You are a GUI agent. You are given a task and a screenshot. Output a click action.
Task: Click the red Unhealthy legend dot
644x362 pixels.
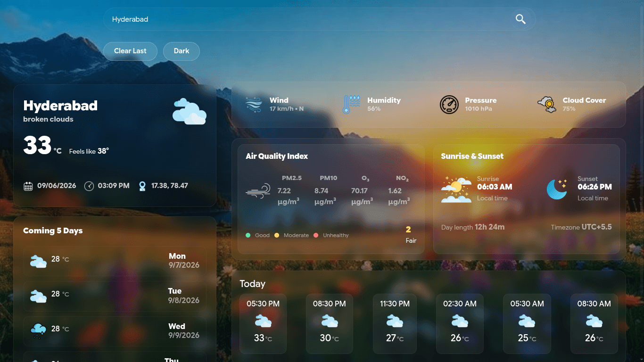coord(316,235)
